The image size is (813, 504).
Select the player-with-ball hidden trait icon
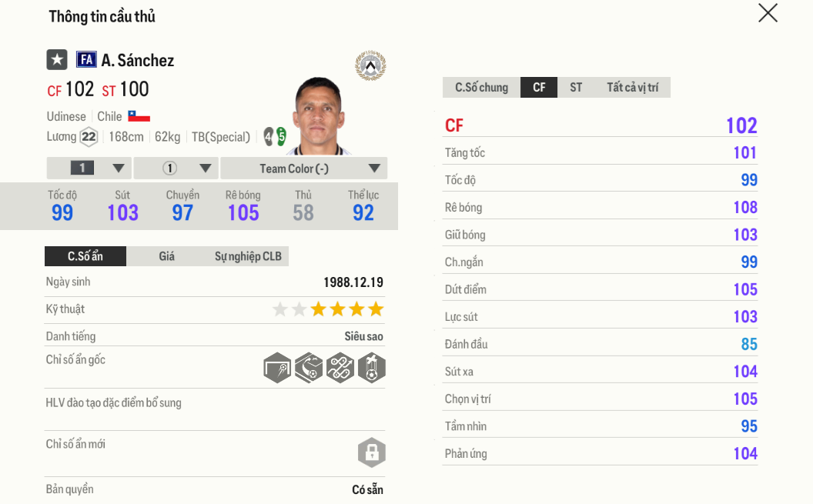(371, 368)
